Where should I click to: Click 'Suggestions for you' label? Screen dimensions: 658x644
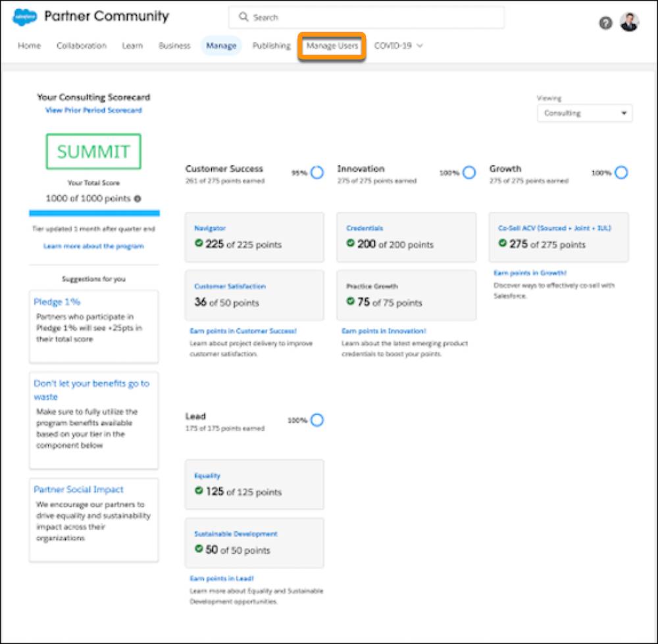pyautogui.click(x=93, y=279)
